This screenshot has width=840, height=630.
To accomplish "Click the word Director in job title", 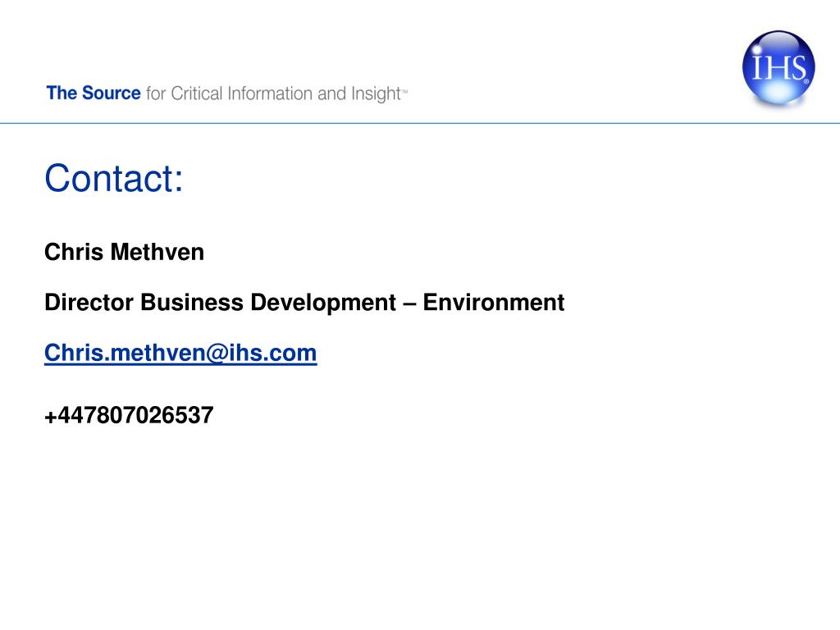I will (x=89, y=303).
